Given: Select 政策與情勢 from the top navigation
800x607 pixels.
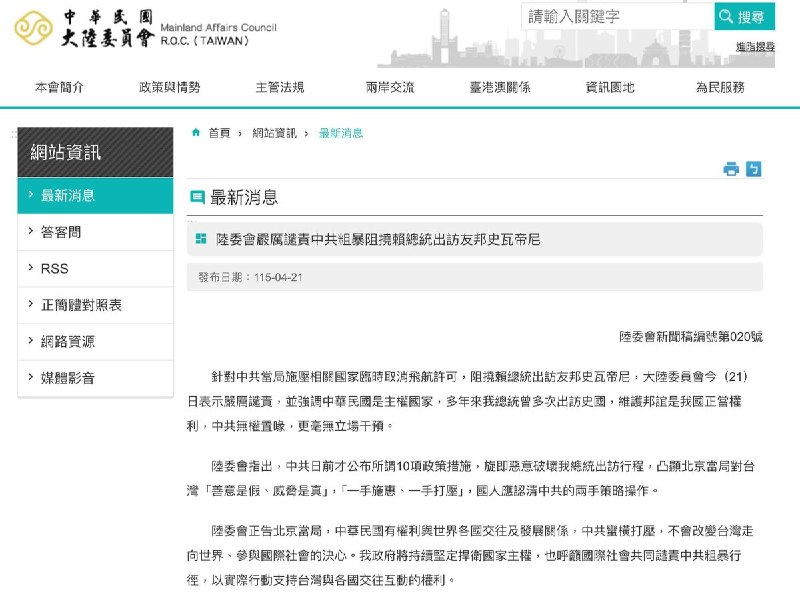Looking at the screenshot, I should pyautogui.click(x=166, y=87).
